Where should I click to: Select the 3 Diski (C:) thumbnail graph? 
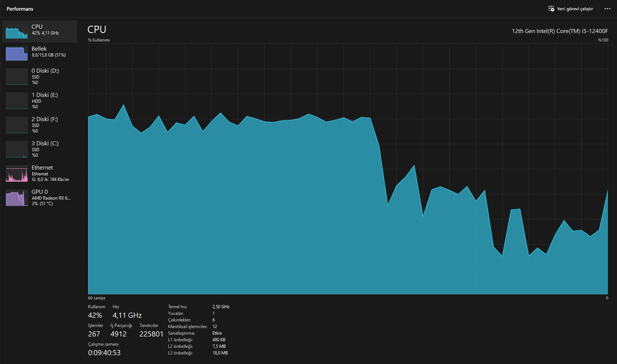(x=17, y=149)
